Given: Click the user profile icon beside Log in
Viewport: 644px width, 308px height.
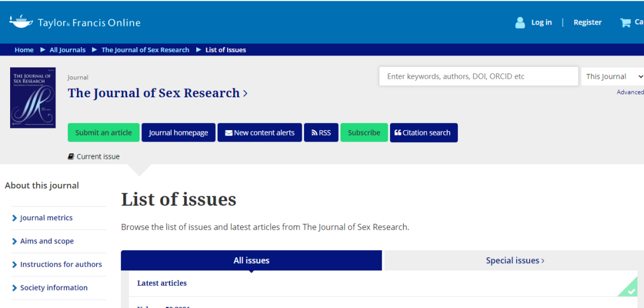Looking at the screenshot, I should pos(520,23).
